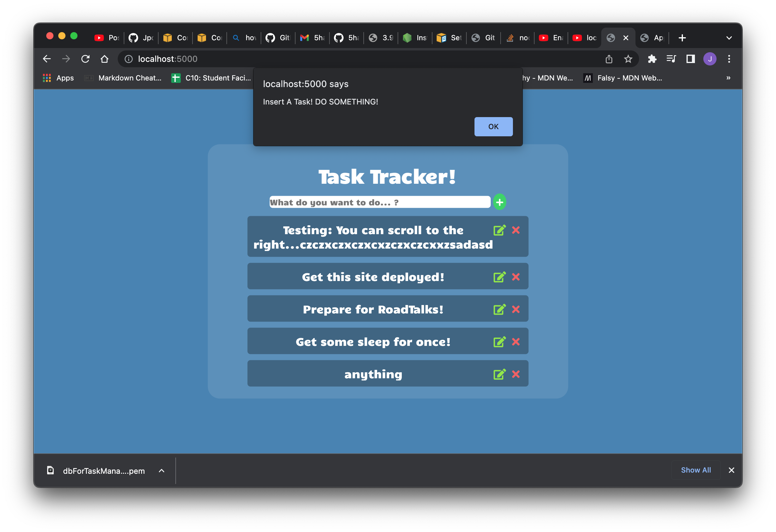This screenshot has width=776, height=532.
Task: Edit the 'anything' task
Action: (499, 374)
